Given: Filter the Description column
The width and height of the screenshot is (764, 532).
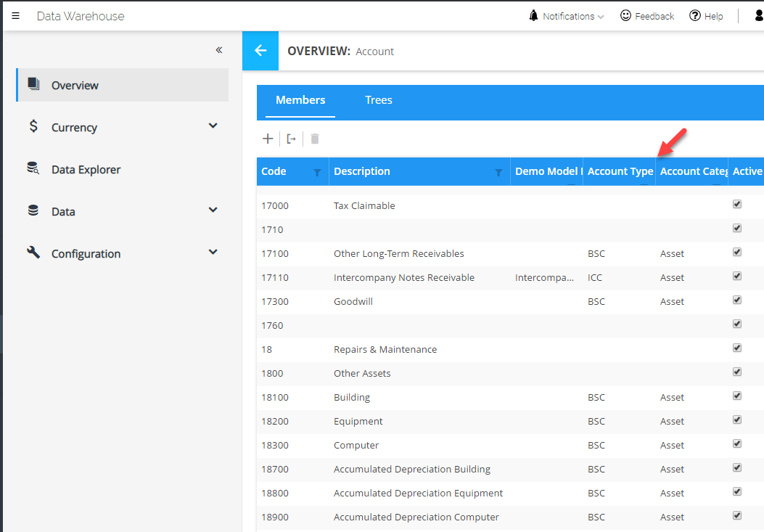Looking at the screenshot, I should (x=498, y=172).
